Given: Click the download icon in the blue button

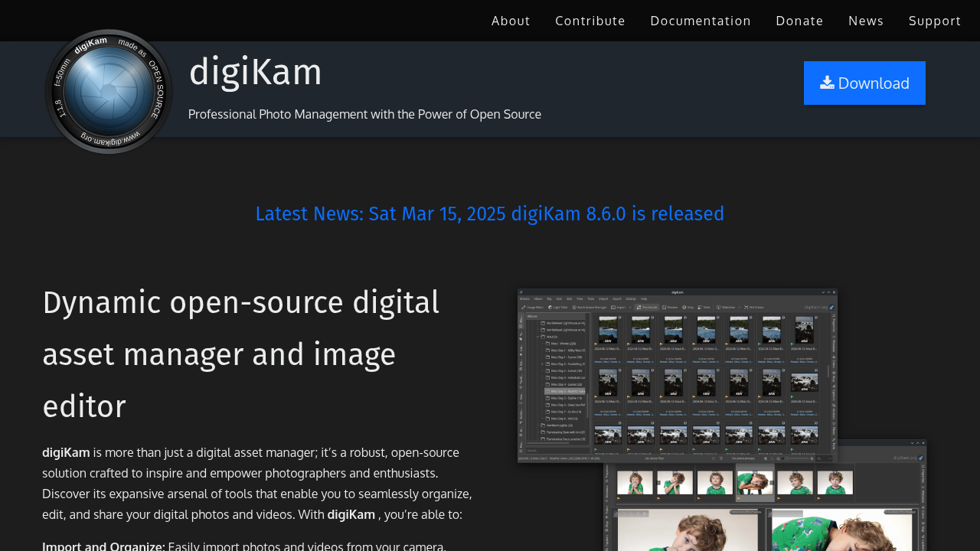Looking at the screenshot, I should coord(827,83).
